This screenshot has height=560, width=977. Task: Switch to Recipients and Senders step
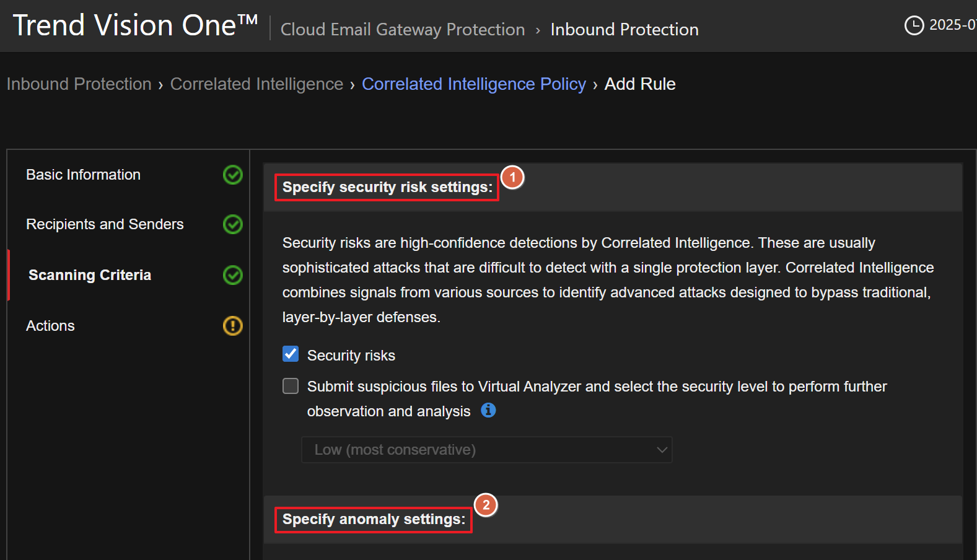point(105,224)
